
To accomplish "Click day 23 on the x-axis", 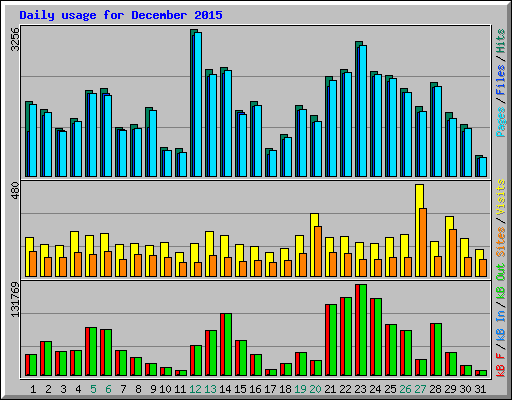I will tap(361, 389).
